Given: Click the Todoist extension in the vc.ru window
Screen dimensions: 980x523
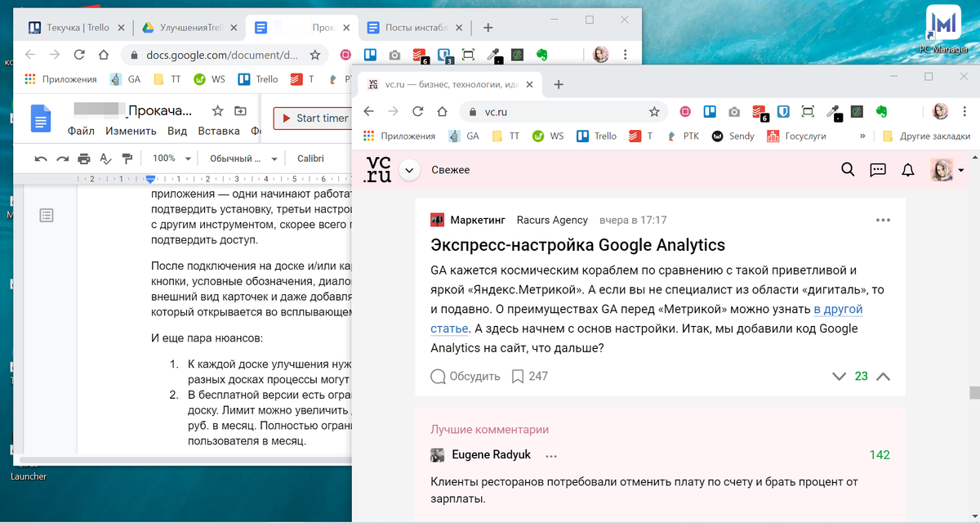Looking at the screenshot, I should click(x=759, y=112).
